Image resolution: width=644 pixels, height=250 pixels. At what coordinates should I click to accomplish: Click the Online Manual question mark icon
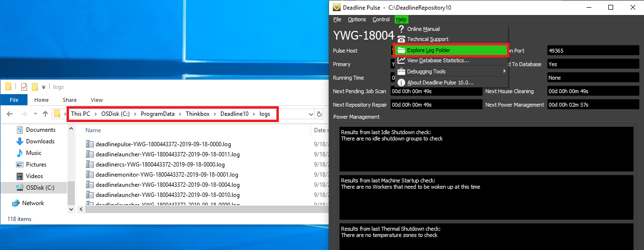401,29
